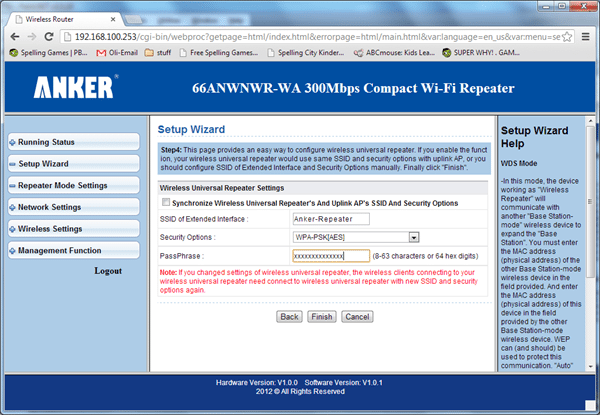Click the ANKER logo
Screen dimensions: 600x415
76,87
